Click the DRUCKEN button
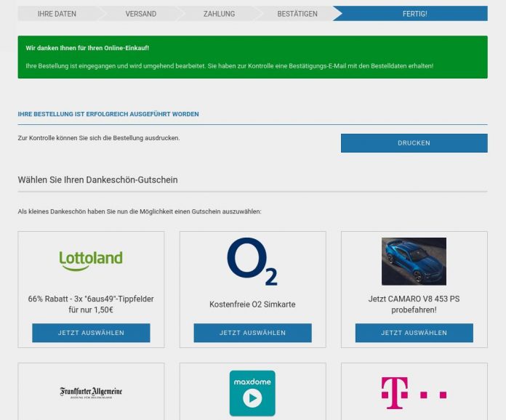This screenshot has width=506, height=420. (x=414, y=143)
